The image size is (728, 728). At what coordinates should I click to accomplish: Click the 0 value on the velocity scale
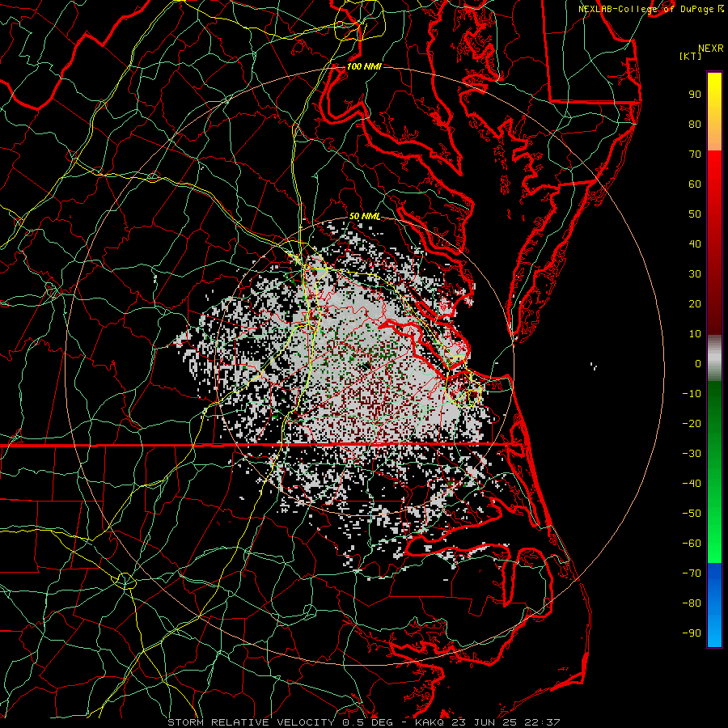pos(698,364)
